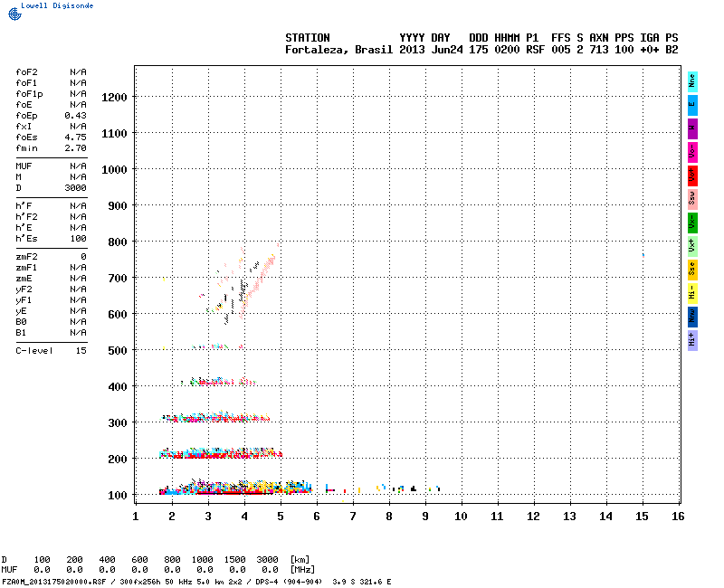Click the fmin value '2.70'
Image resolution: width=724 pixels, height=588 pixels.
click(x=75, y=148)
